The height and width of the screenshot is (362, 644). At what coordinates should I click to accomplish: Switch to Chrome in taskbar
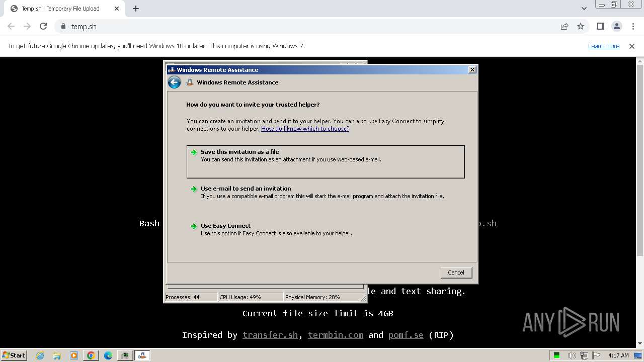pos(91,355)
